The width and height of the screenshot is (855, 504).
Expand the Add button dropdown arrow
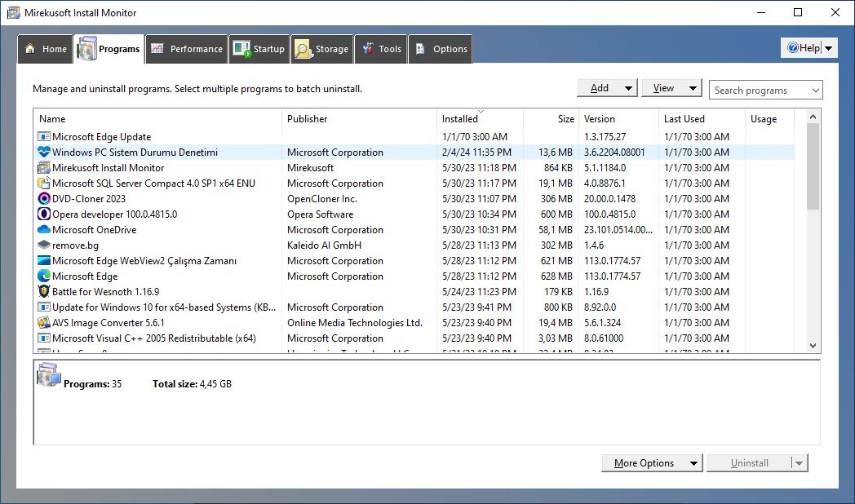[x=628, y=88]
